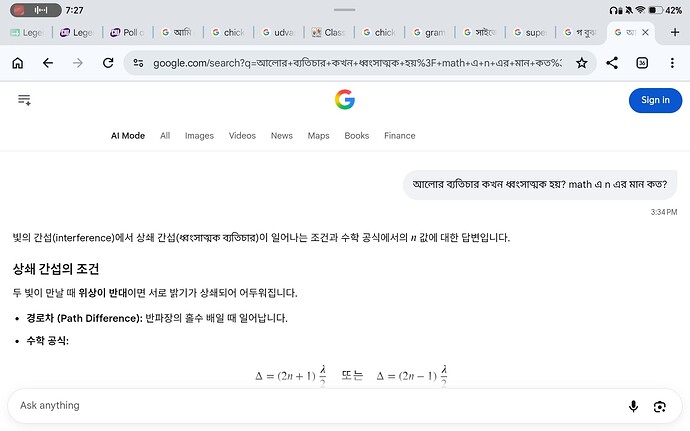This screenshot has height=431, width=690.
Task: Switch to the Class tab
Action: [329, 33]
